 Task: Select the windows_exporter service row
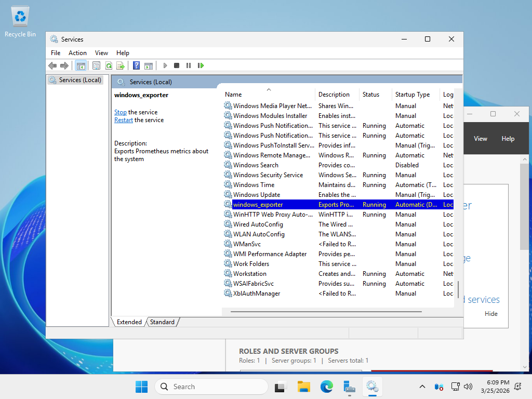pos(338,205)
